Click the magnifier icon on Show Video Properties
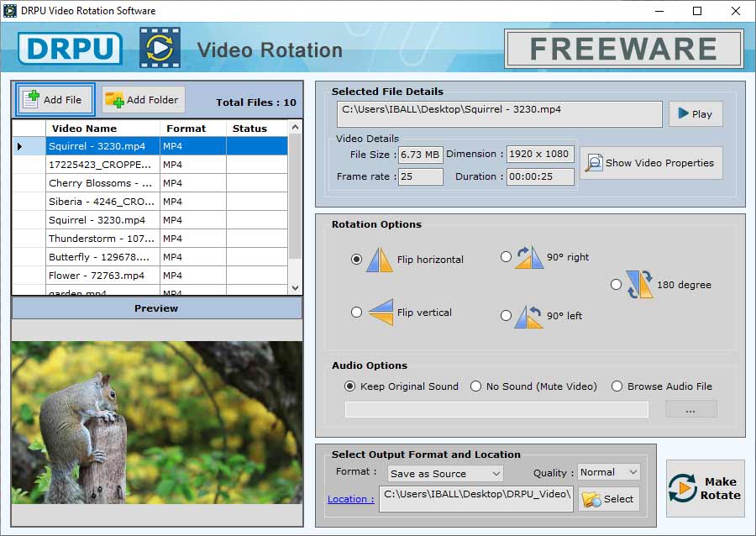Screen dimensions: 756x536 point(594,163)
